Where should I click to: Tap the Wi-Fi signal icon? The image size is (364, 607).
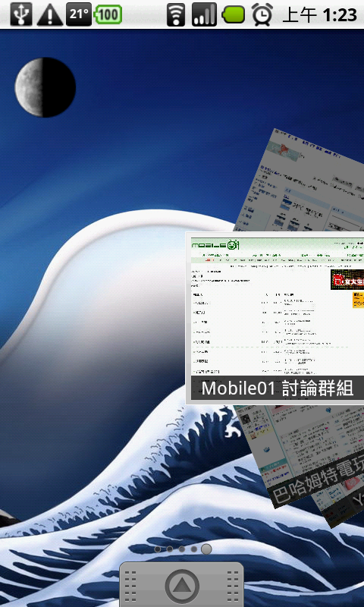coord(176,14)
